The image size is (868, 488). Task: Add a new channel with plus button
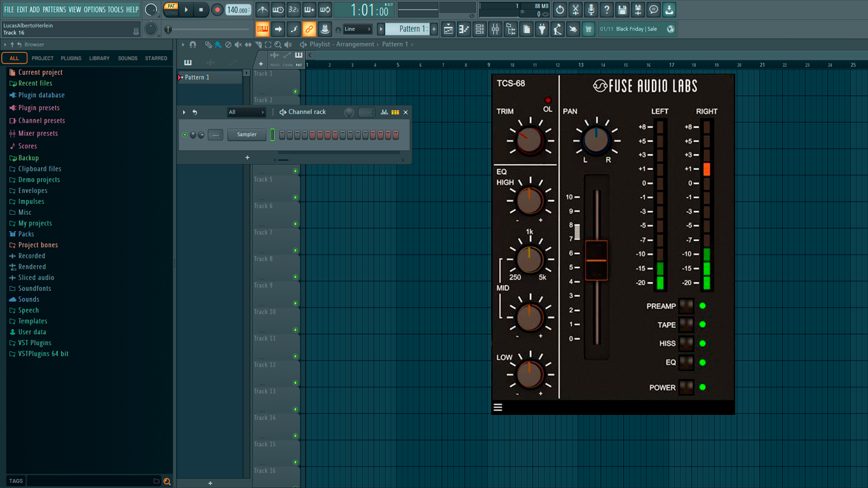(247, 158)
